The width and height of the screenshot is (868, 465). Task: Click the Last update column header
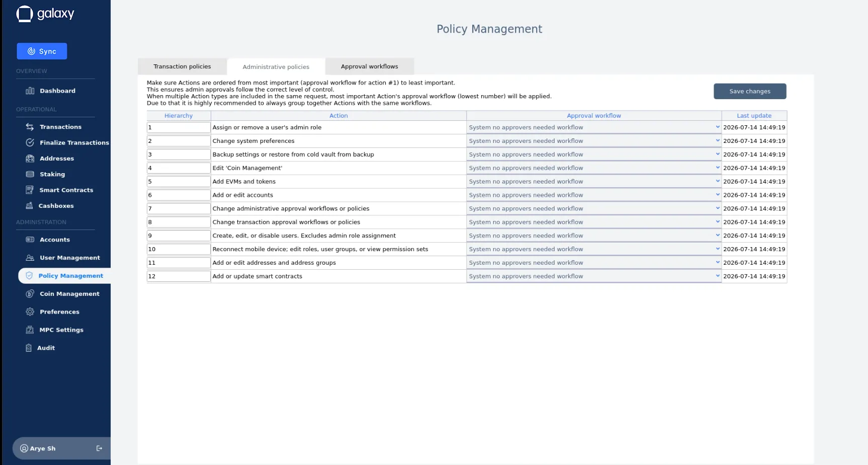754,116
